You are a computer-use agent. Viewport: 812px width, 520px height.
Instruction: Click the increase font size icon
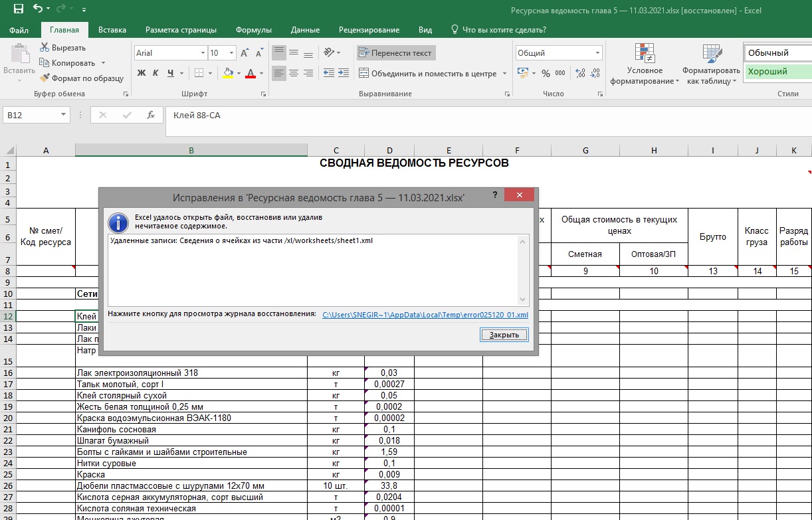pyautogui.click(x=245, y=53)
